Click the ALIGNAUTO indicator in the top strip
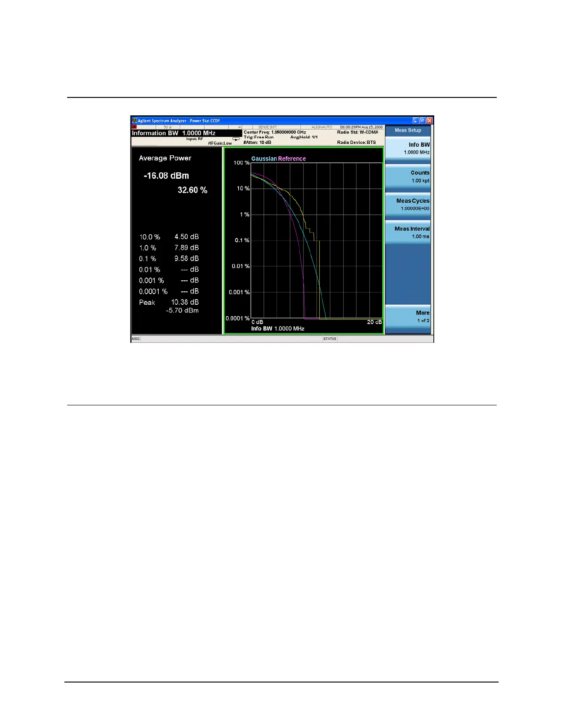The height and width of the screenshot is (728, 563). click(322, 127)
